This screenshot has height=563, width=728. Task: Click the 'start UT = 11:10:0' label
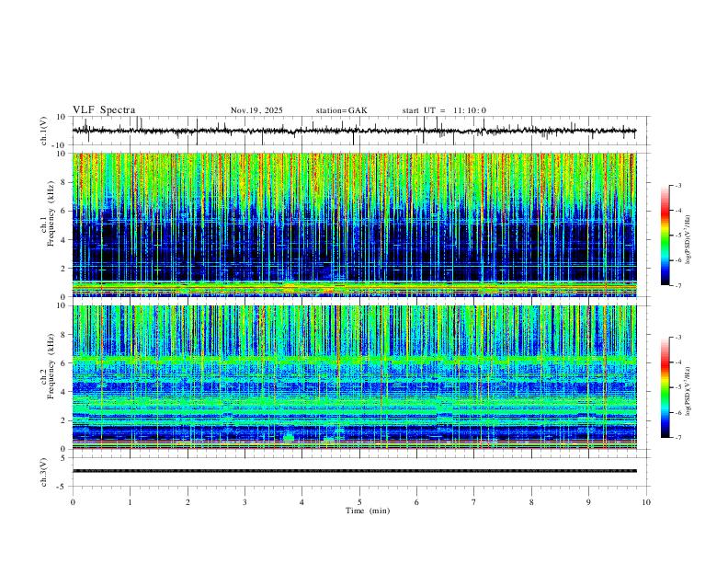click(444, 110)
